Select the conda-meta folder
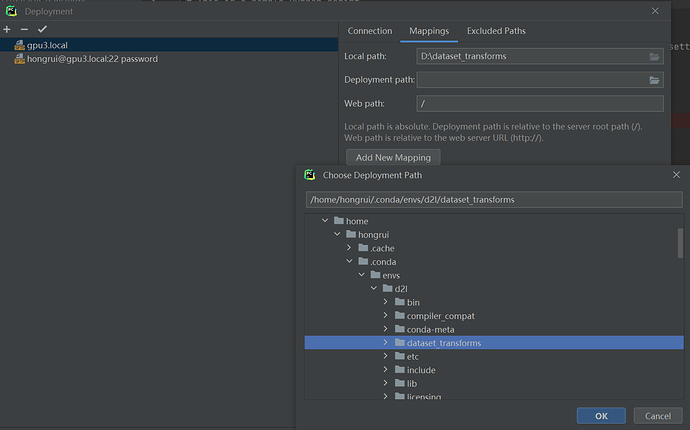The width and height of the screenshot is (690, 430). (425, 329)
